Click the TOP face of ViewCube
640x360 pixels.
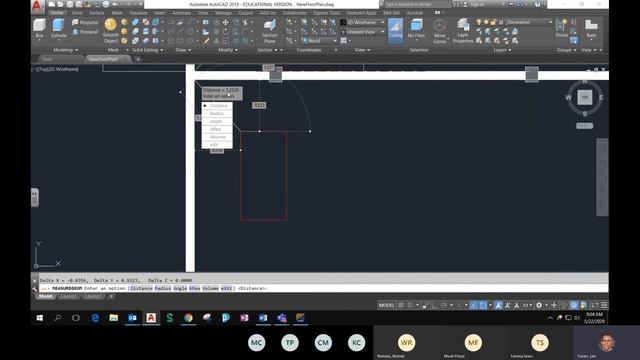click(584, 97)
